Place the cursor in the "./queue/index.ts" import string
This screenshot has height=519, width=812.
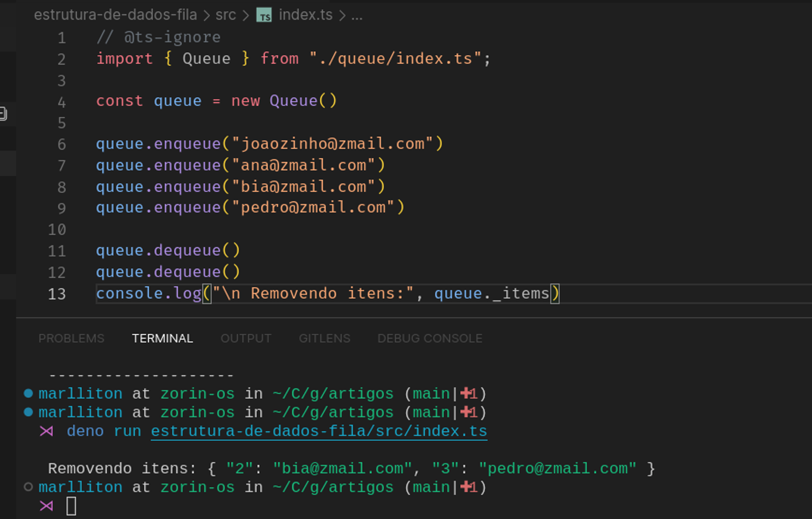pyautogui.click(x=396, y=59)
